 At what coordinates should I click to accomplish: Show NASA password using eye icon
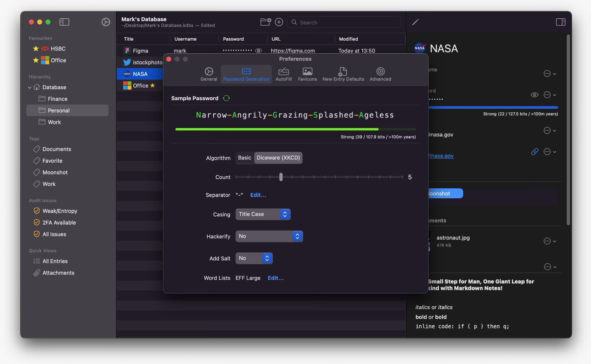tap(534, 95)
